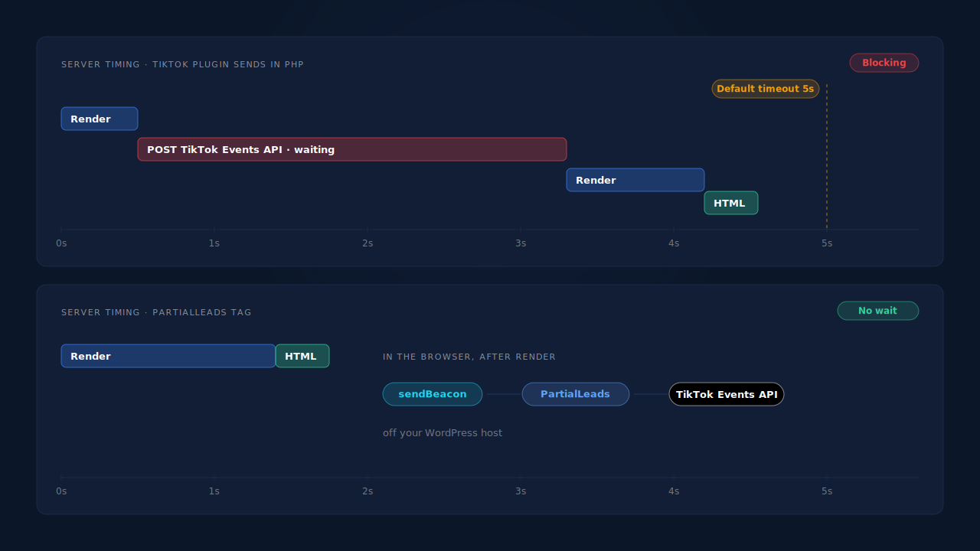
Task: Select the "off your WordPress host" note
Action: pyautogui.click(x=443, y=433)
